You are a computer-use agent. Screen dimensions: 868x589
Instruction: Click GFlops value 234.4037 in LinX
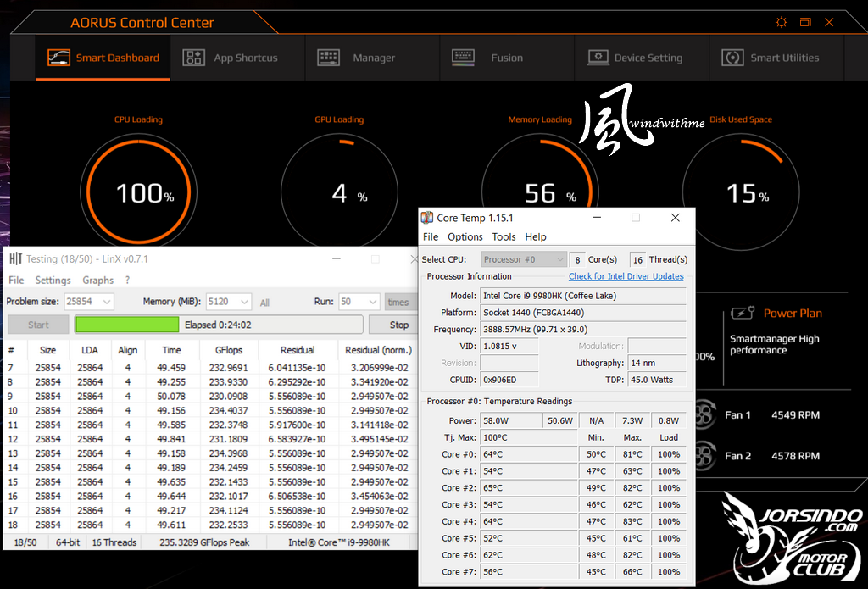point(228,411)
